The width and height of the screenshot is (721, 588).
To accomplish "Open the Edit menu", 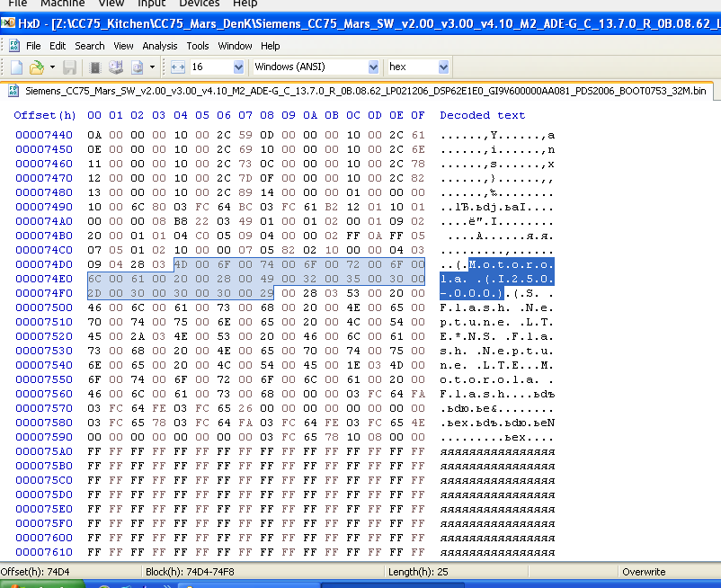I will pos(58,46).
